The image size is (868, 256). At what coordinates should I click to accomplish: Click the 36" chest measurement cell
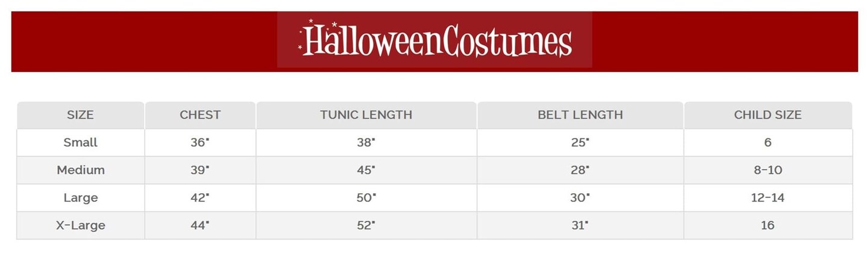click(200, 142)
